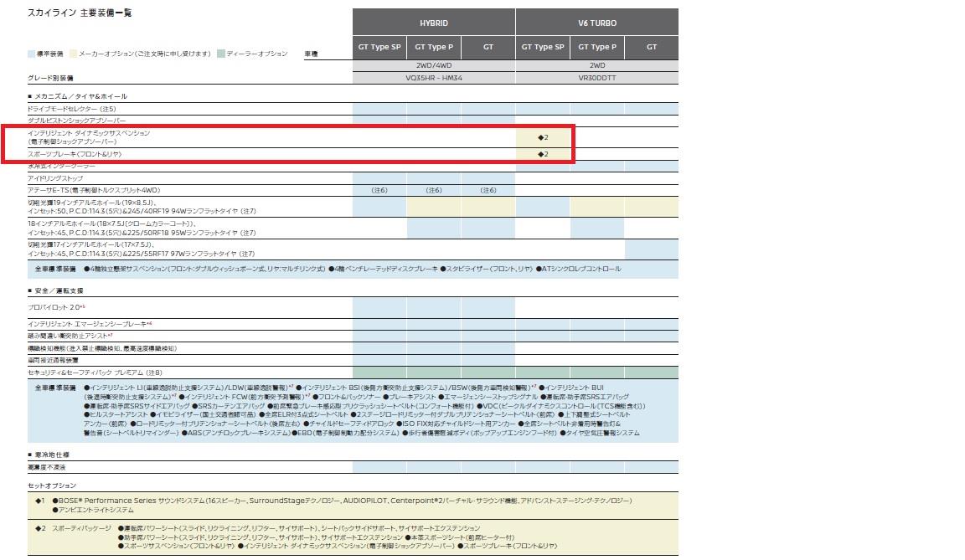Click the 'スポーツブレーキ(フロント&リヤ)' row label

pos(75,154)
